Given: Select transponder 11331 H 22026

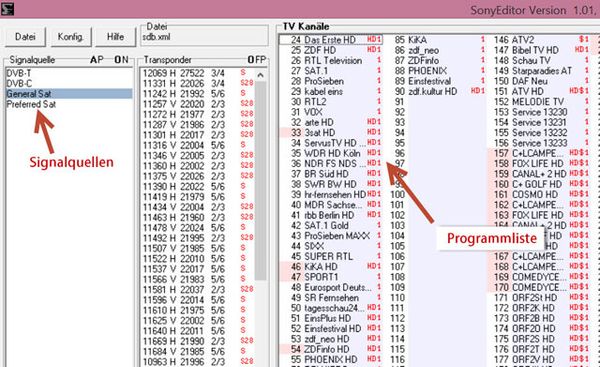Looking at the screenshot, I should pyautogui.click(x=198, y=83).
